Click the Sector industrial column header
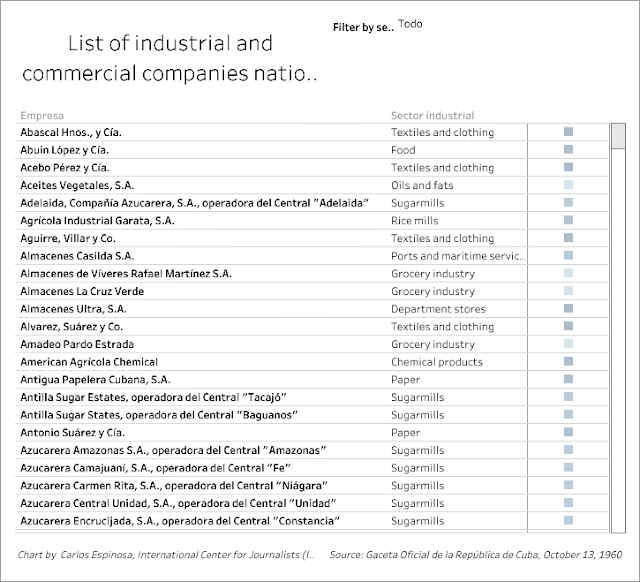 [432, 116]
